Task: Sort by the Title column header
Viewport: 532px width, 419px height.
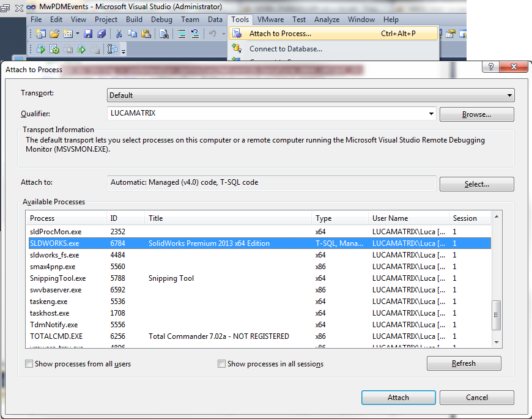Action: coord(228,218)
